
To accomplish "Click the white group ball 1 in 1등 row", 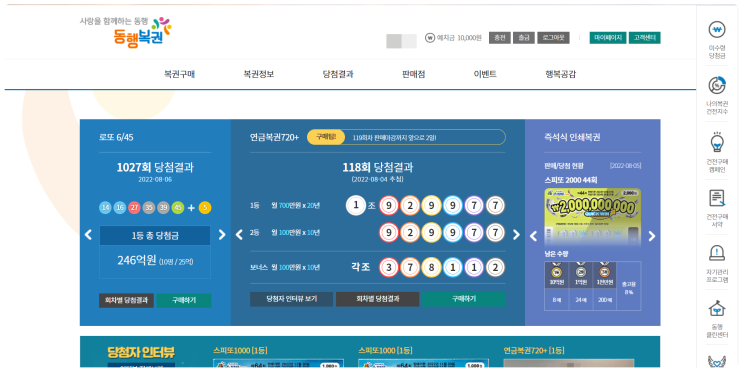I will [x=356, y=205].
